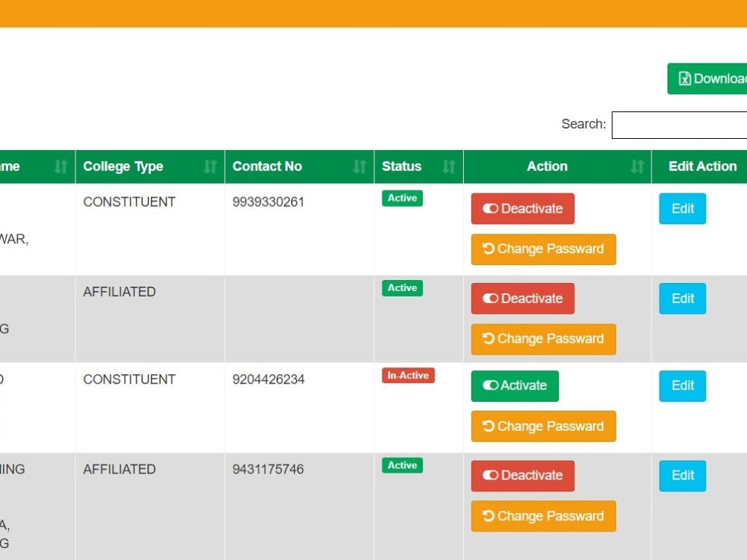Screen dimensions: 747x560
Task: Select contact number 9431175746
Action: pos(268,470)
